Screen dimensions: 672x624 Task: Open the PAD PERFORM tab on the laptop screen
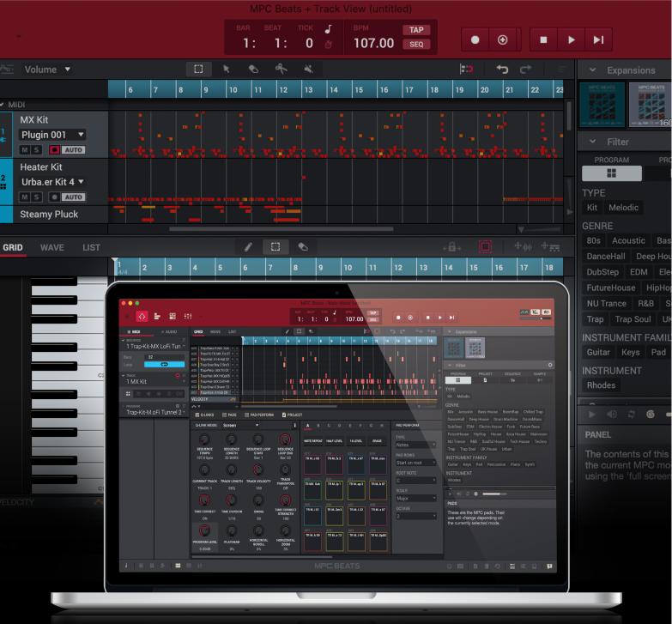tap(259, 415)
